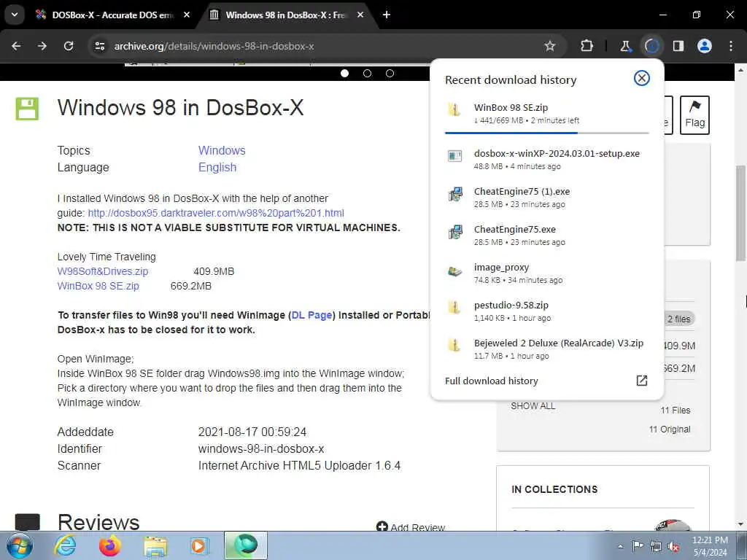Click Full download history
Image resolution: width=747 pixels, height=560 pixels.
coord(491,381)
